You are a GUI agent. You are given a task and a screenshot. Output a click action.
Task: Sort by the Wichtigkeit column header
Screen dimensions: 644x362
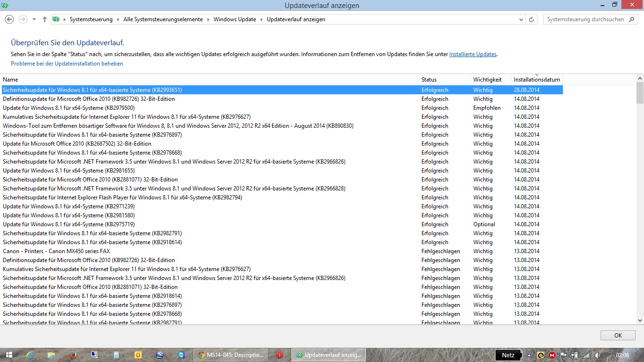(491, 80)
